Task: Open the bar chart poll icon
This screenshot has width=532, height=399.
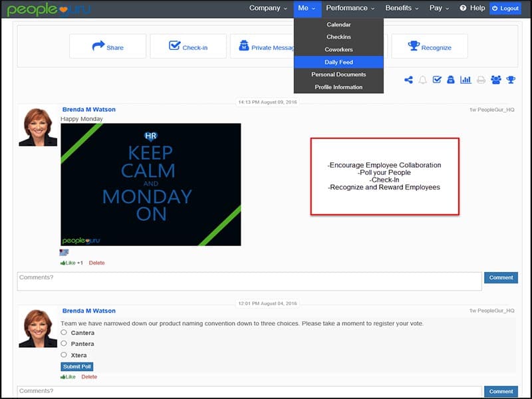Action: (465, 80)
